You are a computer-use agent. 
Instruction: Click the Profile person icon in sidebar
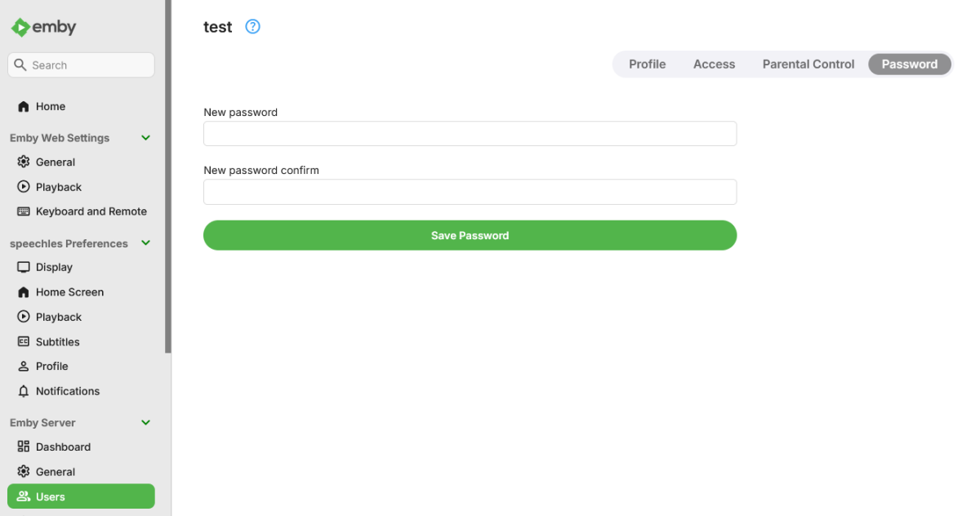tap(24, 367)
